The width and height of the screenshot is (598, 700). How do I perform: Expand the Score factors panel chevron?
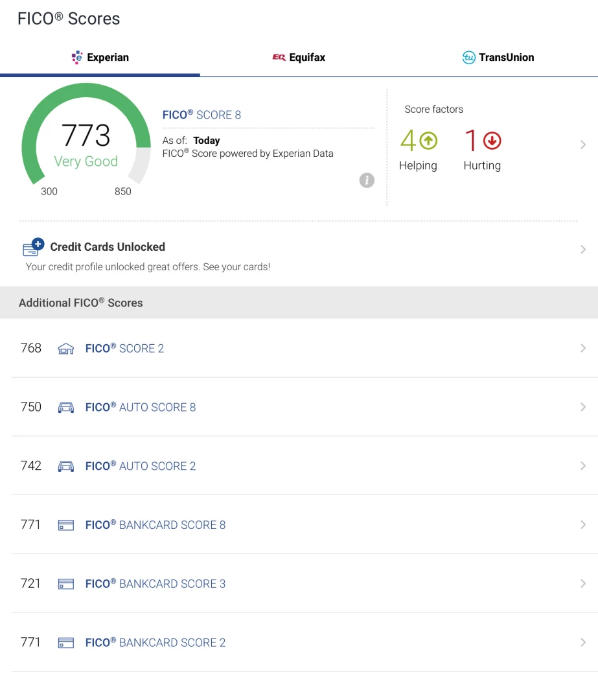point(582,145)
